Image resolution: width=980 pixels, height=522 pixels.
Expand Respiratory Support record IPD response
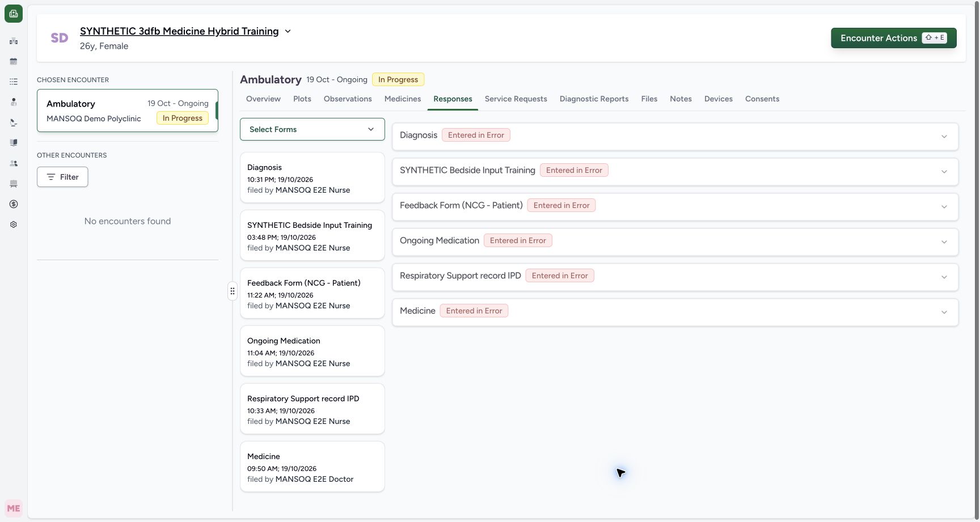tap(944, 277)
